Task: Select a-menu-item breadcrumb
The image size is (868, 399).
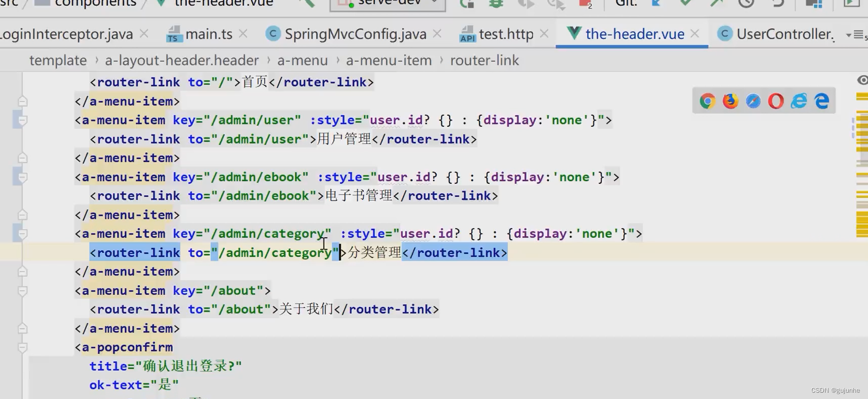Action: [389, 61]
